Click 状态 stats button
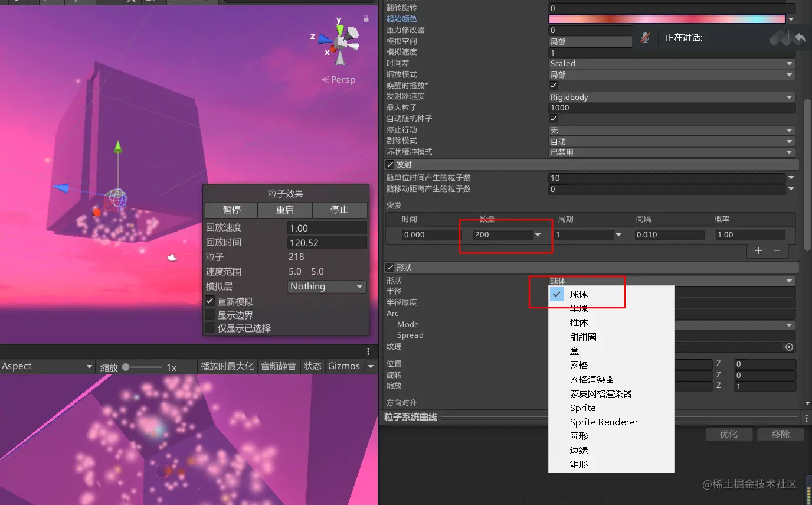This screenshot has height=505, width=812. pyautogui.click(x=313, y=366)
